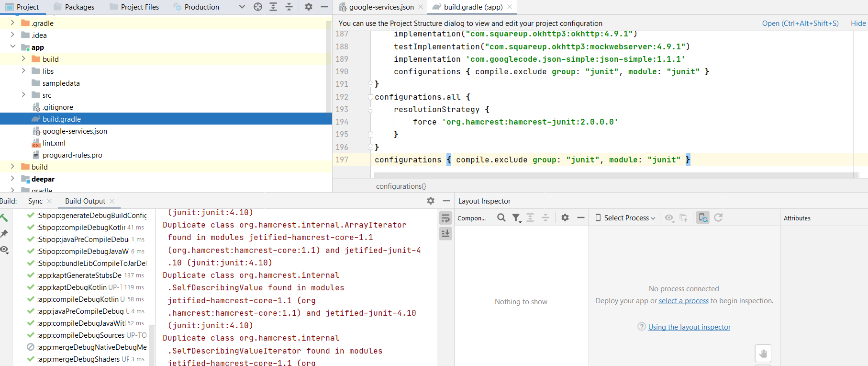
Task: Hide the Project Structure notification banner
Action: [x=858, y=23]
